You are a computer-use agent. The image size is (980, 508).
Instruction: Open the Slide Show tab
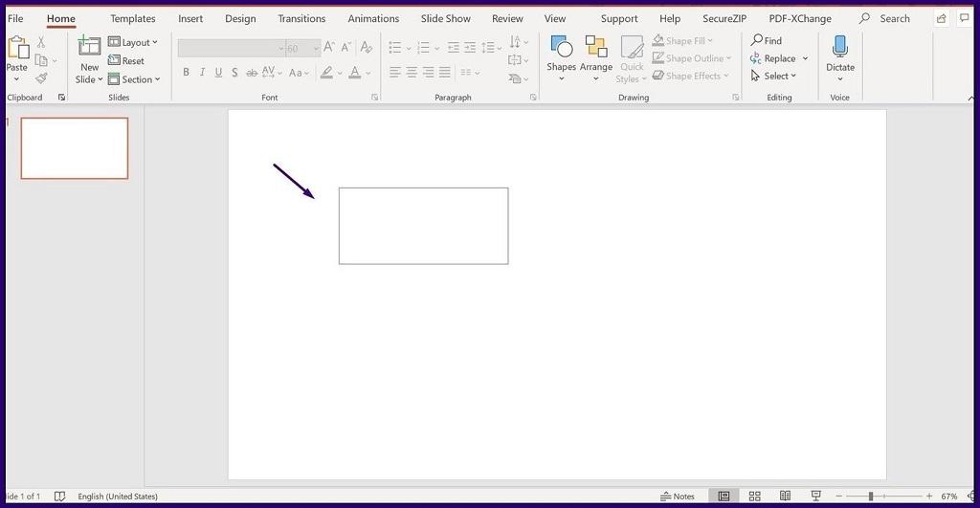point(446,19)
